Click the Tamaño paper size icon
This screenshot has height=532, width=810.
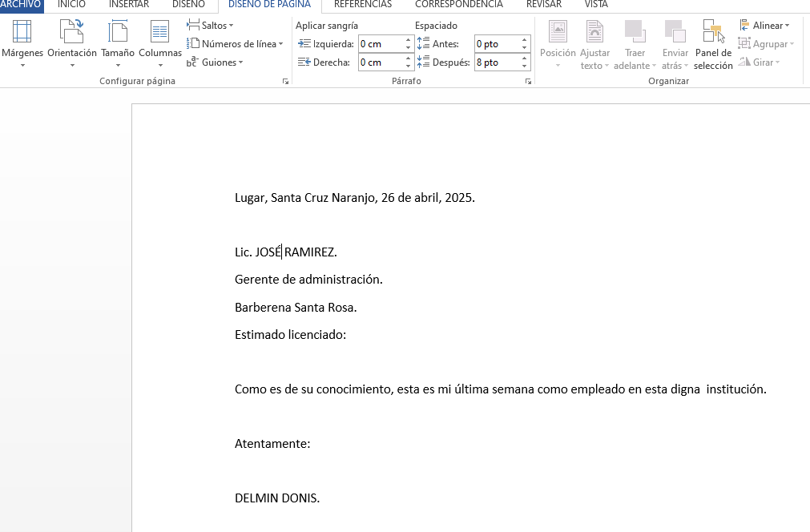coord(118,31)
